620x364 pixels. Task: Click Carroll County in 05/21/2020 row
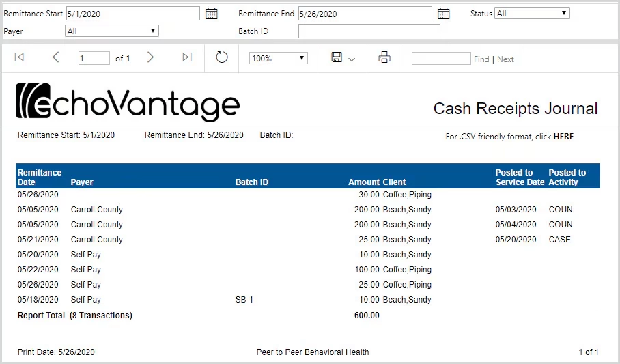pyautogui.click(x=97, y=240)
